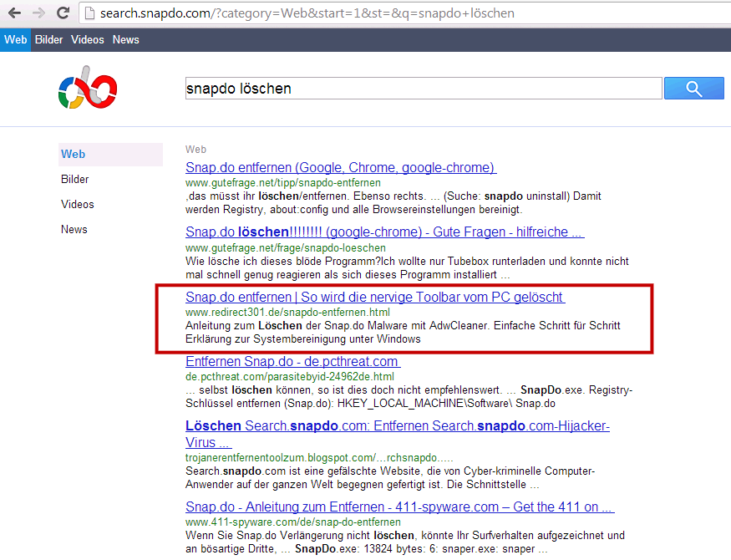Choose Videos in the left sidebar
The width and height of the screenshot is (731, 560).
(x=78, y=204)
